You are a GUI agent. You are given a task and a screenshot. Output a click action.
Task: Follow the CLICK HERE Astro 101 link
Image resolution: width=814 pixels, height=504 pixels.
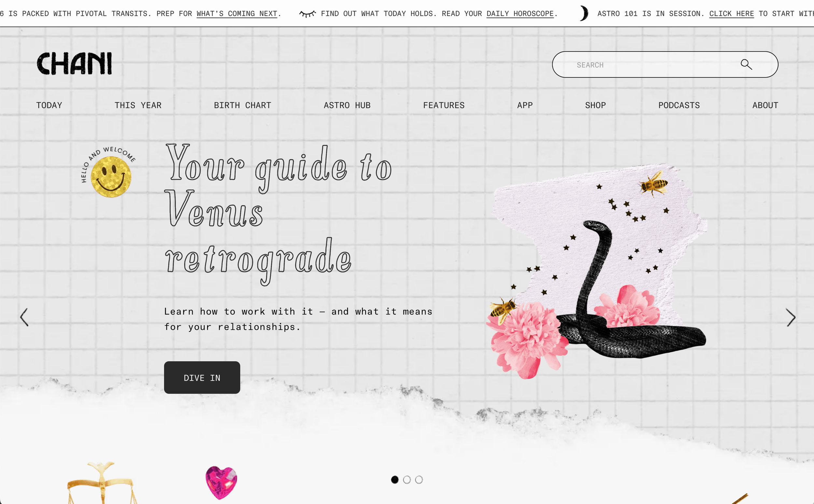731,14
